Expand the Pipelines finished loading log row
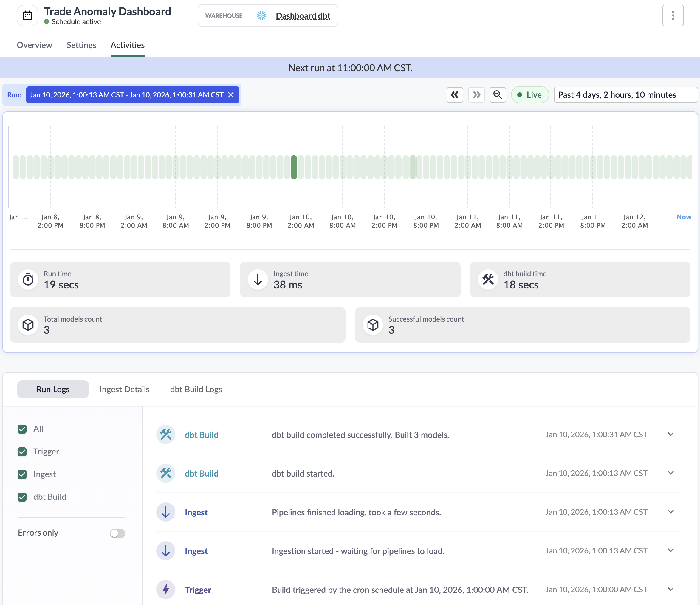700x605 pixels. (670, 512)
